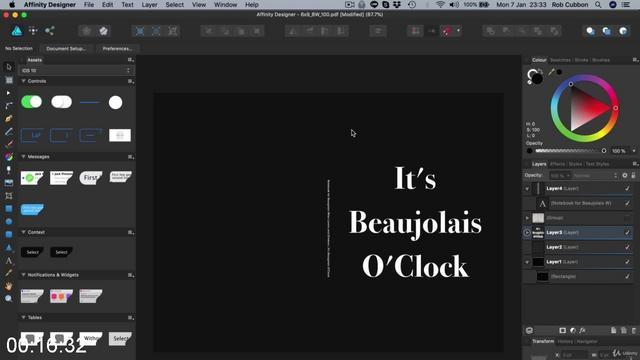Image resolution: width=640 pixels, height=360 pixels.
Task: Pick colour with the eyedropper in Colour panel
Action: click(551, 72)
